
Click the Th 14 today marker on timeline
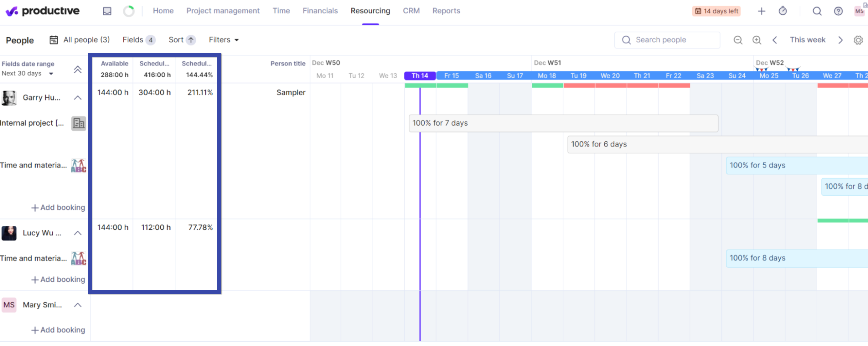click(x=420, y=75)
